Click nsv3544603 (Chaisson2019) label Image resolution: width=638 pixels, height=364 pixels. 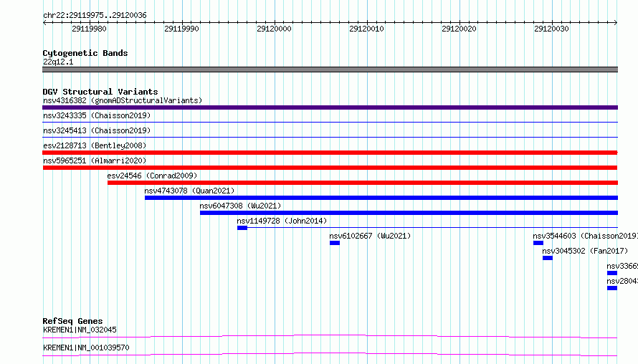click(x=585, y=236)
